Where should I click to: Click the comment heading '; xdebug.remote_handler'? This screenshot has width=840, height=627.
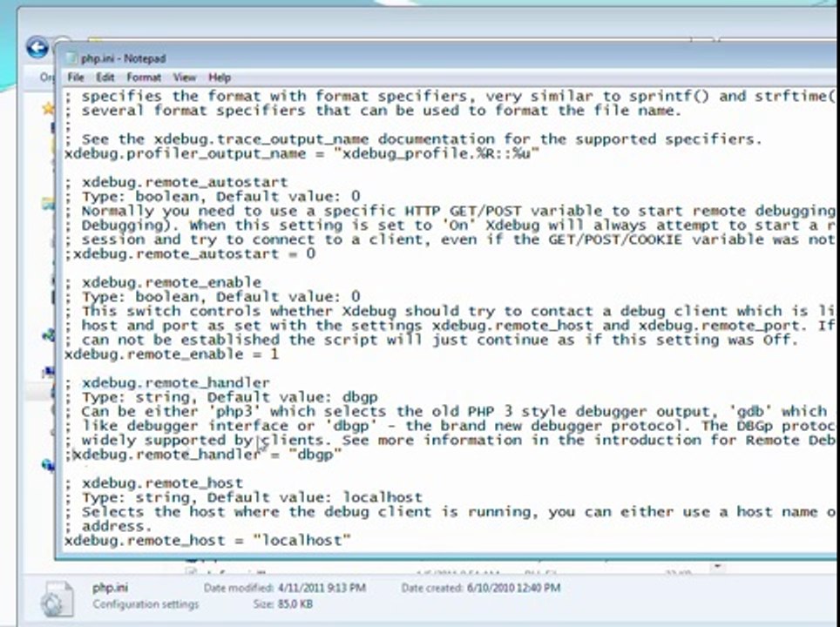click(x=167, y=383)
